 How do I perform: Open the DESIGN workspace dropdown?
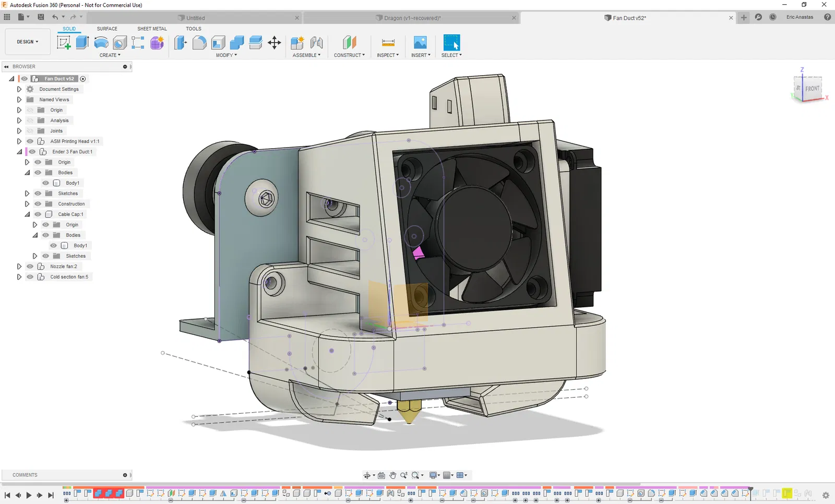click(x=28, y=42)
